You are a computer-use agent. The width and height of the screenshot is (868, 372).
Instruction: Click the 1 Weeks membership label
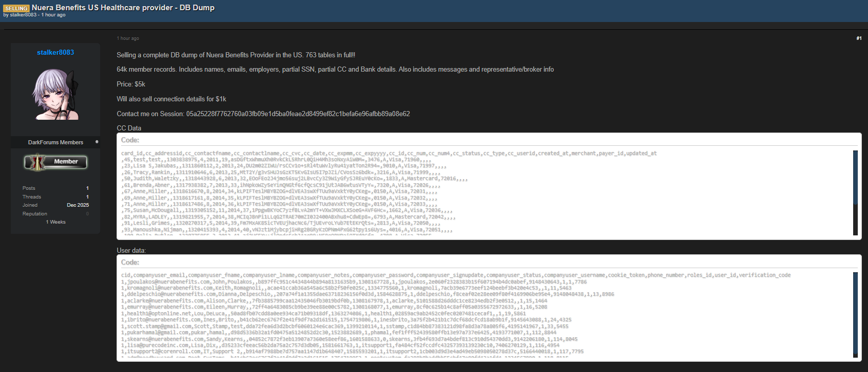[56, 222]
